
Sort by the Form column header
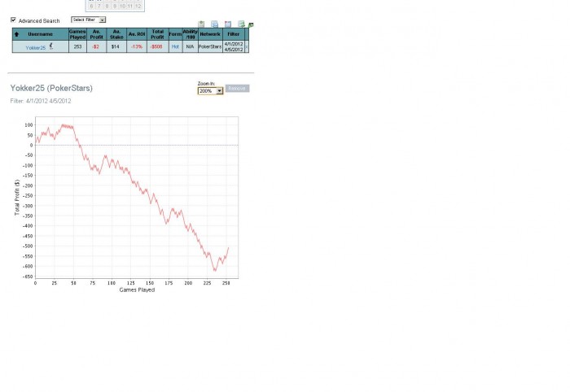coord(175,34)
